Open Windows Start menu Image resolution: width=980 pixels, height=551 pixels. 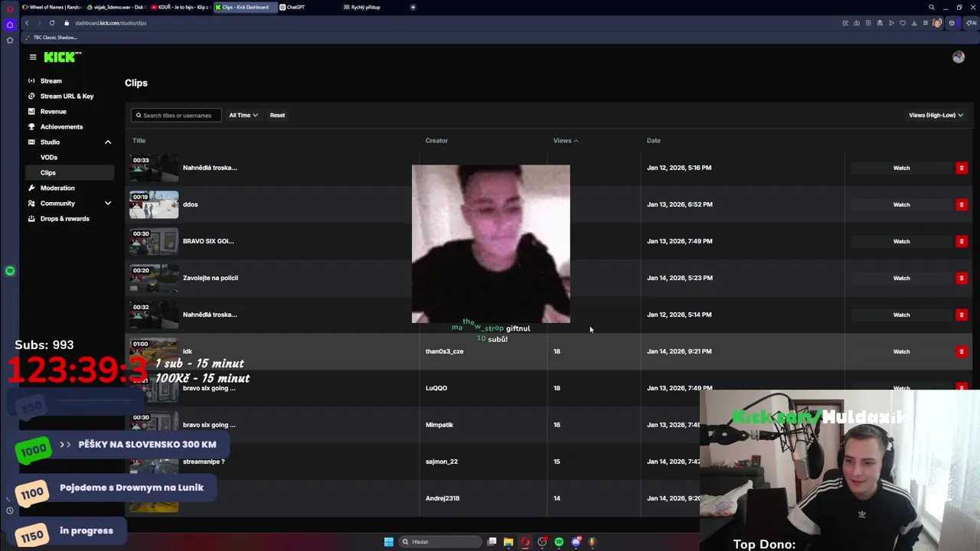tap(389, 542)
